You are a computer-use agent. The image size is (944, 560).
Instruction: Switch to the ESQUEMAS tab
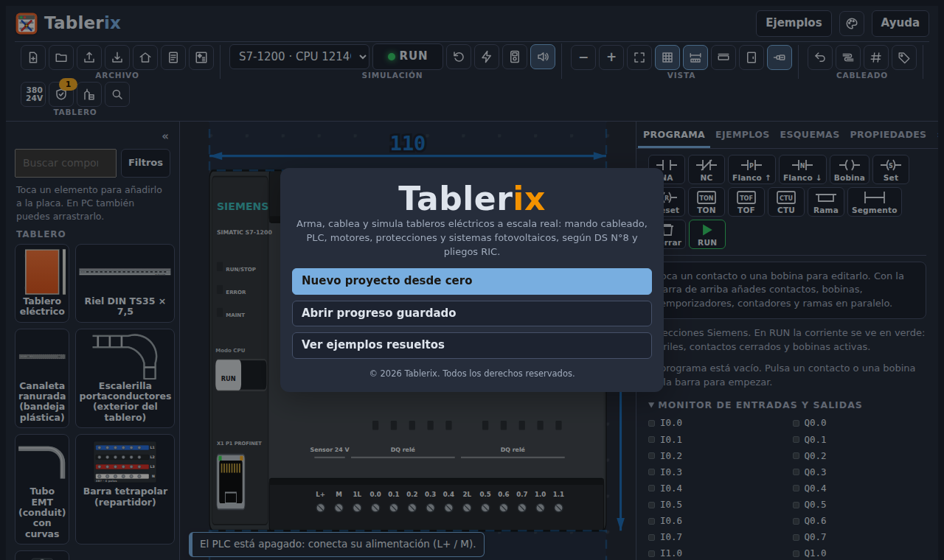tap(809, 135)
